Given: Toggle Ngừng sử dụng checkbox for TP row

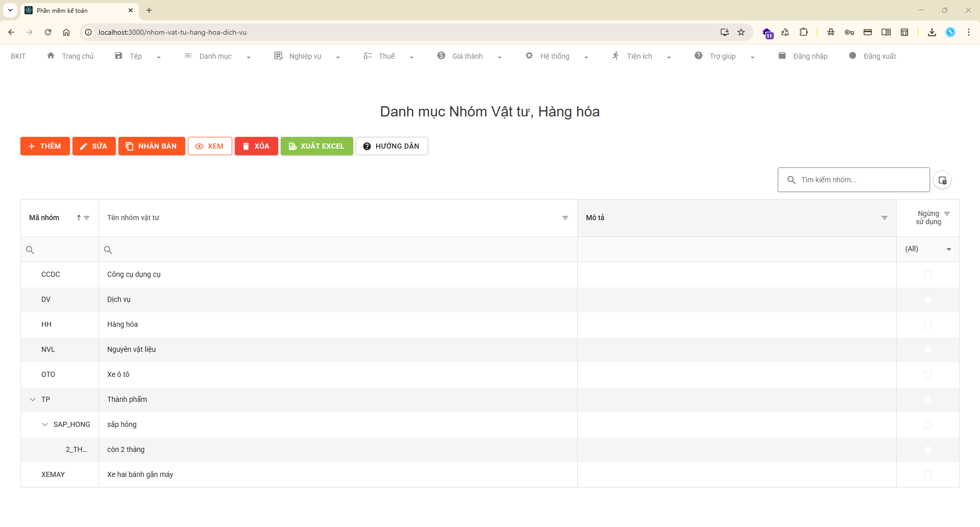Looking at the screenshot, I should [928, 400].
